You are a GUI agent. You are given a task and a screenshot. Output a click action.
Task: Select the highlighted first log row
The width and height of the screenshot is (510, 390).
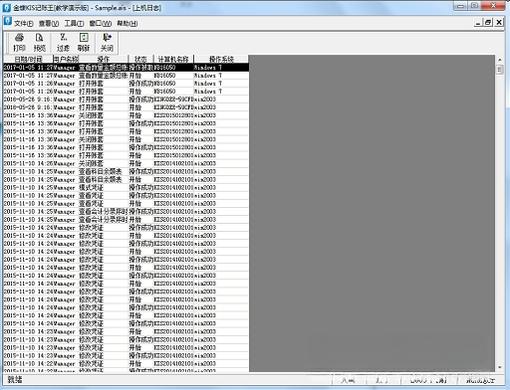coord(126,67)
